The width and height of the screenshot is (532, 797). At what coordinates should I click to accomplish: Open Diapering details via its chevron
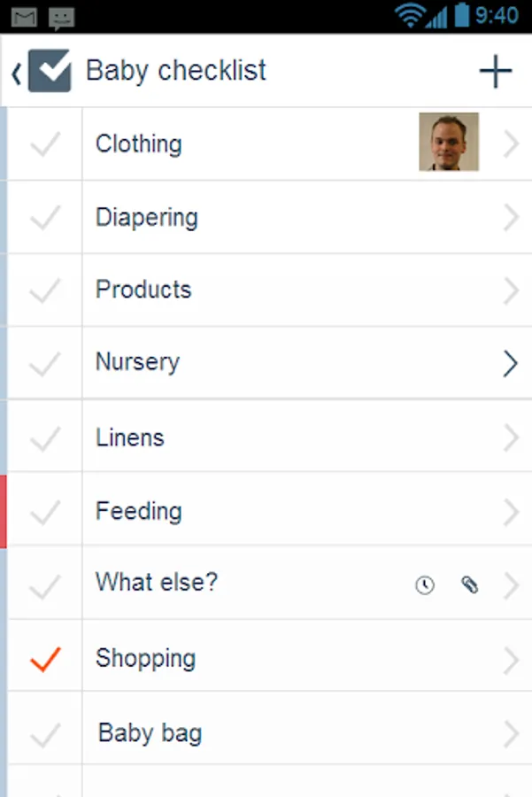point(511,218)
